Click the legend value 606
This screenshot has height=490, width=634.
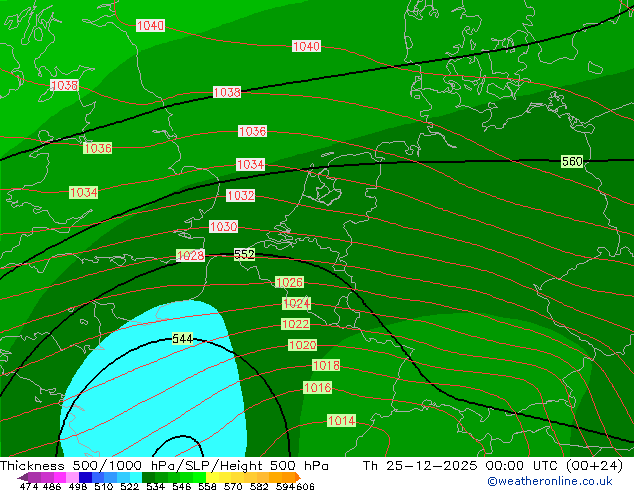click(305, 486)
